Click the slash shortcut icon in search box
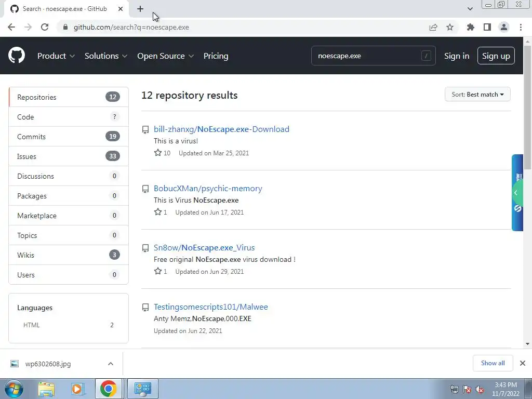Viewport: 532px width, 399px height. click(x=426, y=56)
